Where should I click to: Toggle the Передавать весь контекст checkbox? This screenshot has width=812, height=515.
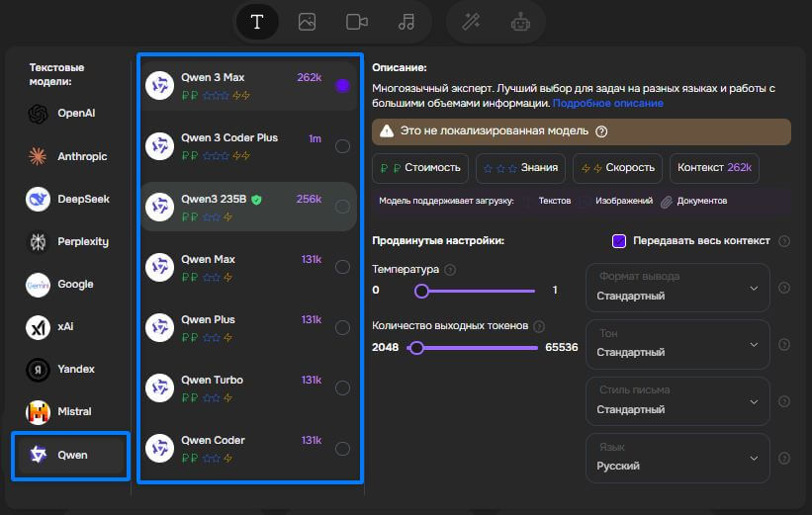pos(619,240)
